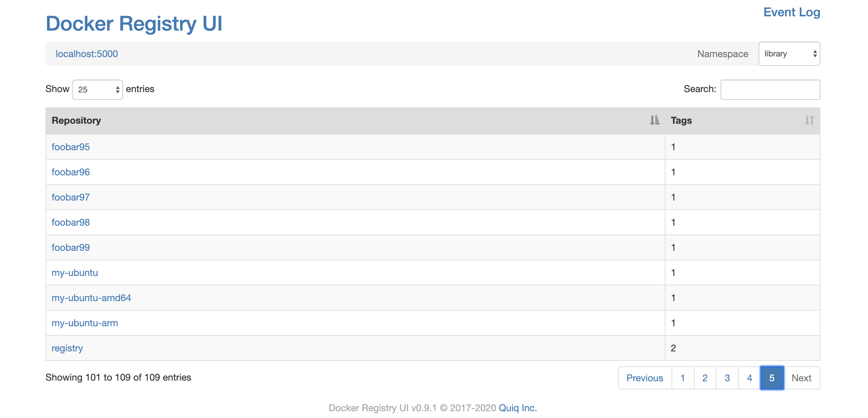Visit the Quiq Inc. footer link
Image resolution: width=868 pixels, height=418 pixels.
pos(518,408)
